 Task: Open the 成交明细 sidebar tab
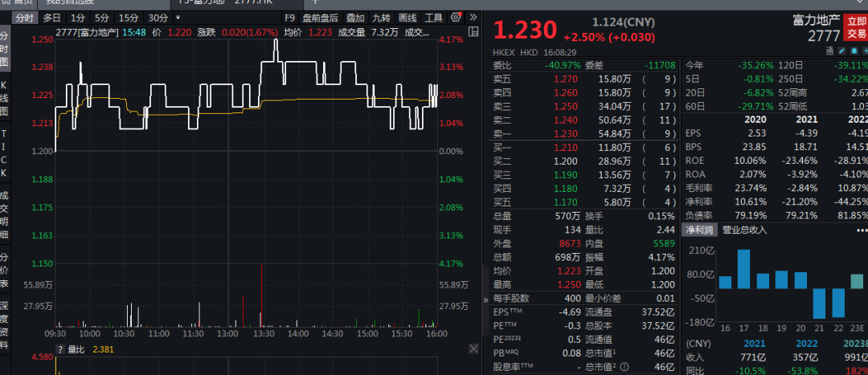5,214
